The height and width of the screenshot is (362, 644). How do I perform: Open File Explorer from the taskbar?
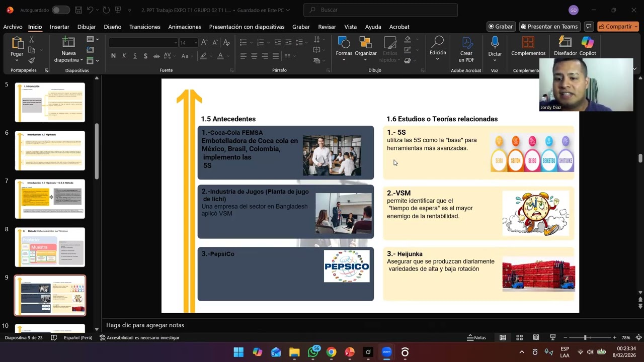[294, 352]
